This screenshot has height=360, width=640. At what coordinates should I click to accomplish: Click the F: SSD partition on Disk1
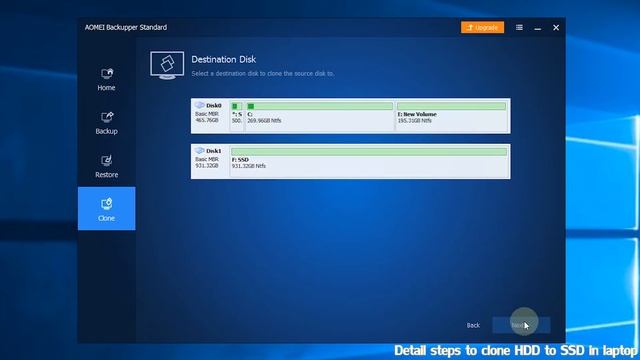click(x=369, y=162)
